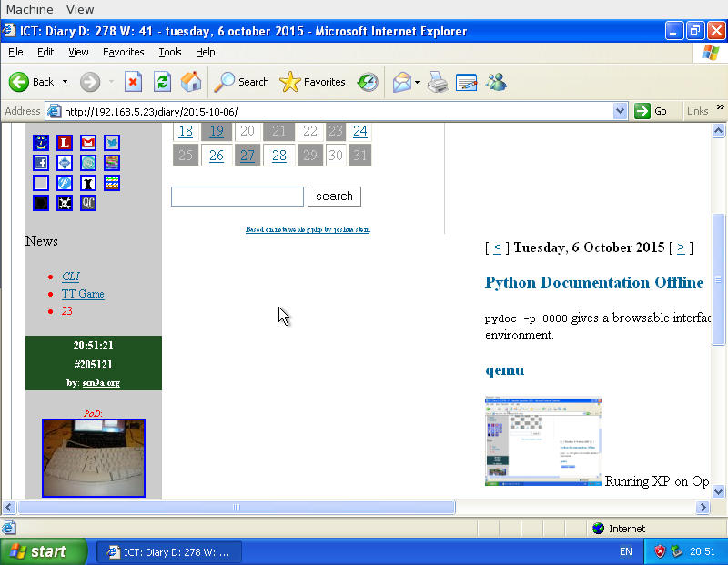Open the Favorites menu
Viewport: 728px width, 565px height.
click(x=123, y=52)
